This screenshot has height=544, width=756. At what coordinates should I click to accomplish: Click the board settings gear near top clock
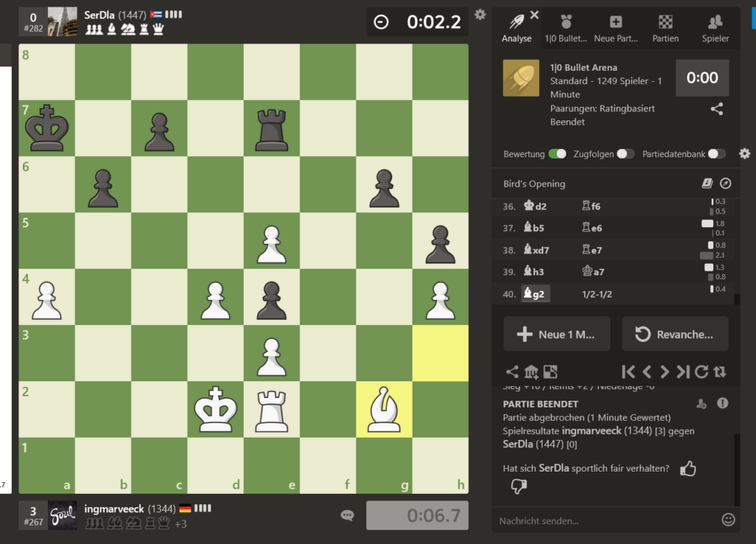point(480,15)
